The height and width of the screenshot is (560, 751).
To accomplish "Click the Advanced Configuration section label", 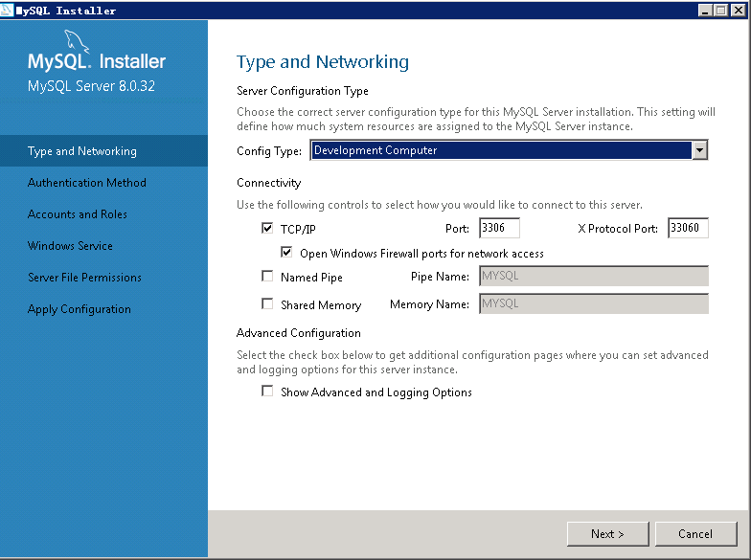I will 299,333.
